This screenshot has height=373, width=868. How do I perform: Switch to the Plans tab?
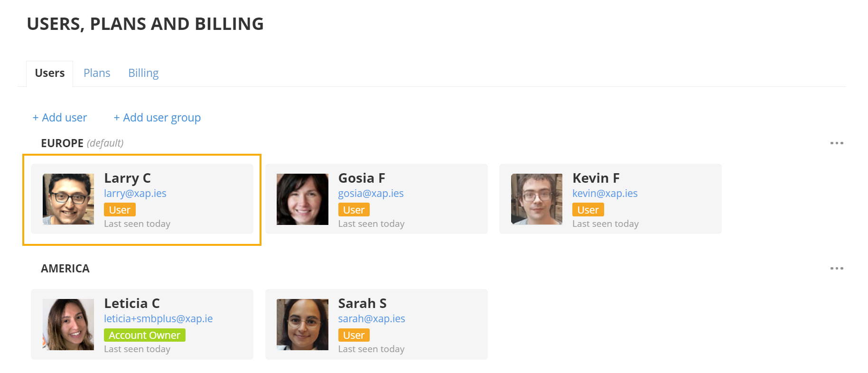pos(97,73)
